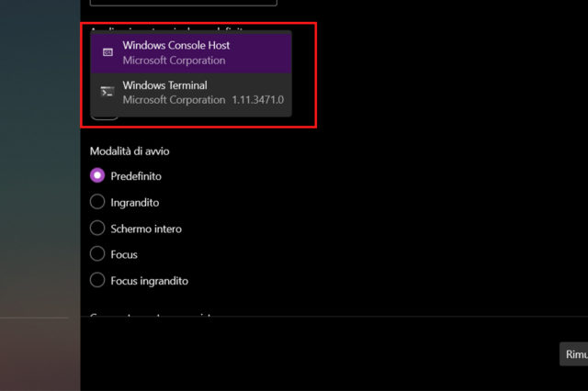
Task: Select Windows Console Host from the dropdown list
Action: [x=191, y=52]
